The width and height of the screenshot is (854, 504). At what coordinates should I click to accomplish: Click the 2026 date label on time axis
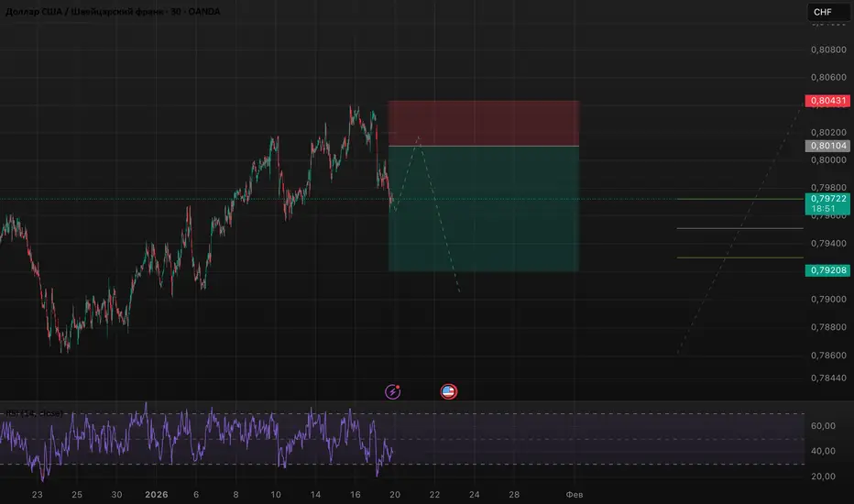pyautogui.click(x=157, y=495)
